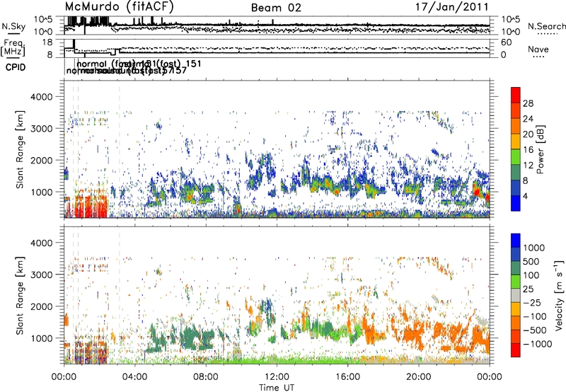Select the blue top segment of Velocity colorbar
The height and width of the screenshot is (392, 566).
516,241
